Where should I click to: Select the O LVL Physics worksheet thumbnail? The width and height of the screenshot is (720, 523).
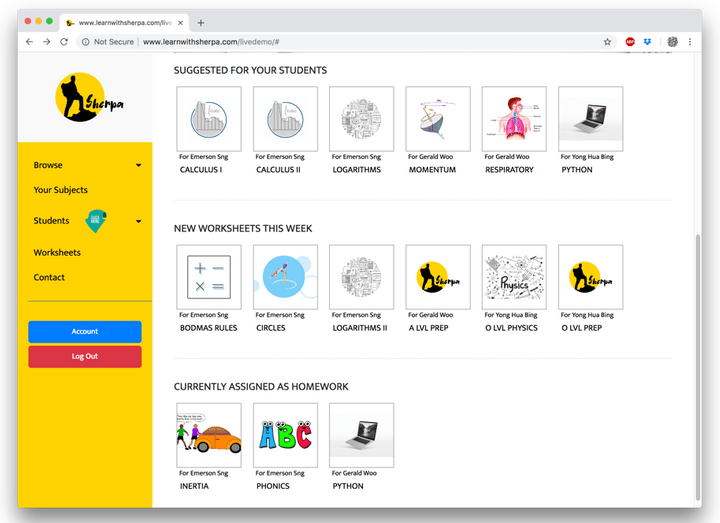[514, 277]
